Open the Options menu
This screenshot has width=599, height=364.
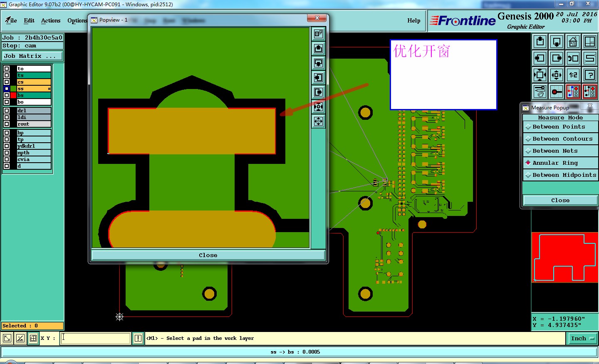point(77,20)
